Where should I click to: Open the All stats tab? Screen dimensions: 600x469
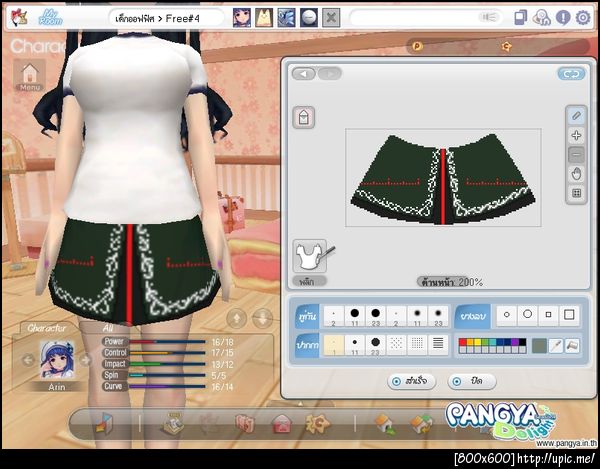pos(108,328)
